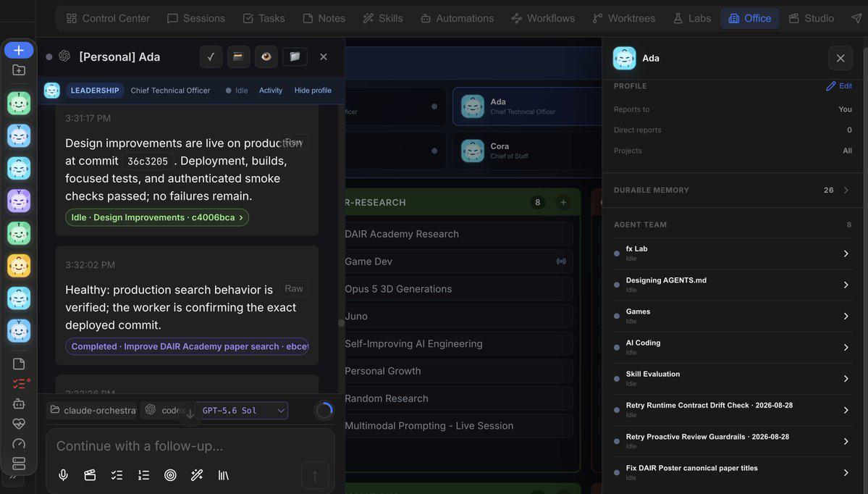The width and height of the screenshot is (868, 494).
Task: Toggle the eye icon in session header
Action: [x=266, y=57]
